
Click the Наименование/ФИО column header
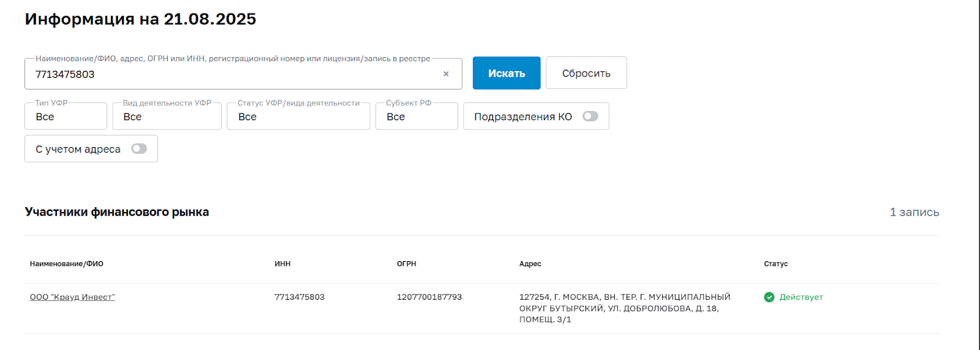pyautogui.click(x=67, y=264)
